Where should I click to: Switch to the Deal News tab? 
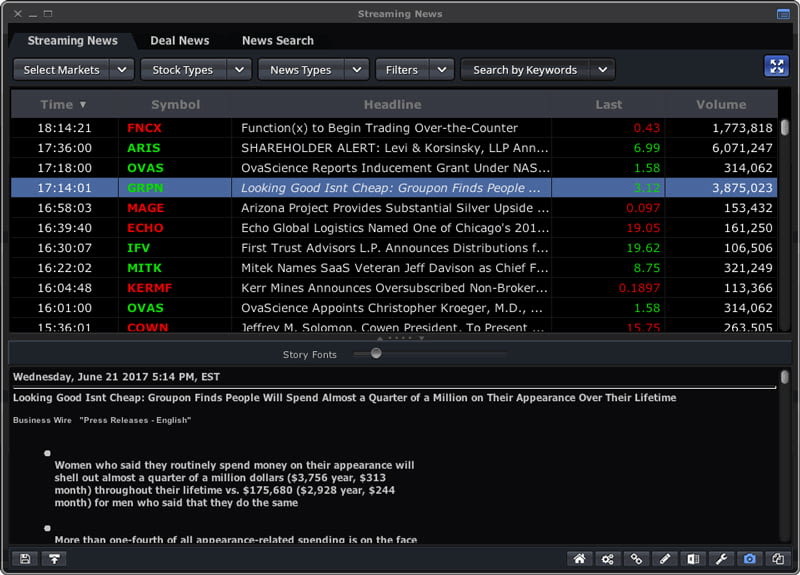click(180, 41)
